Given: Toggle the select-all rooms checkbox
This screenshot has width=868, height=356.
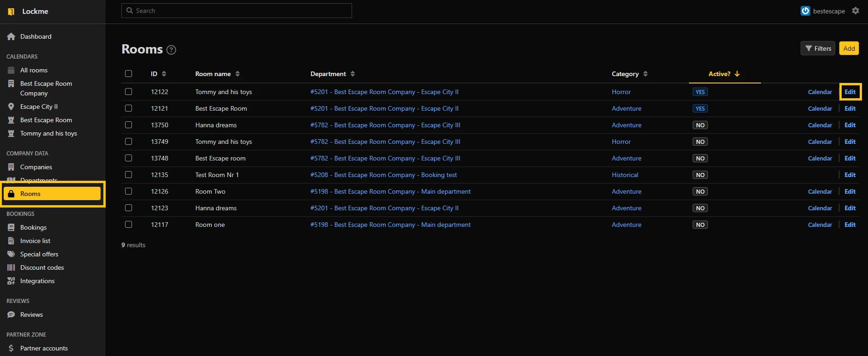Looking at the screenshot, I should (129, 74).
